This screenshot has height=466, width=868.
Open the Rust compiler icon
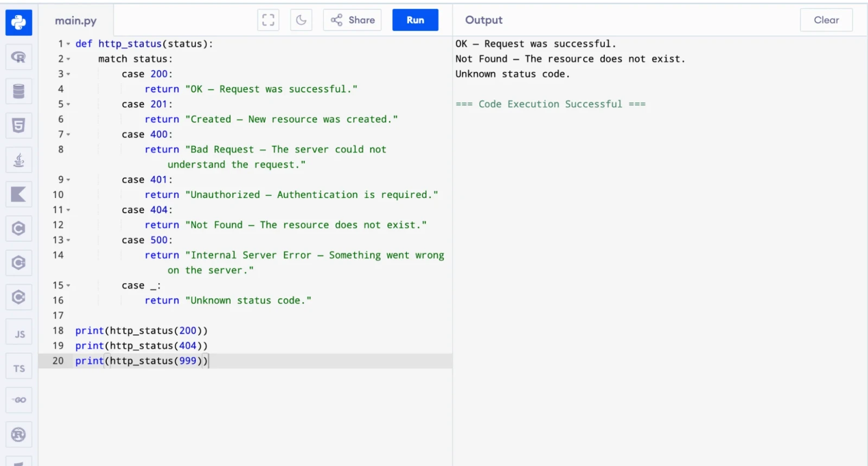18,435
